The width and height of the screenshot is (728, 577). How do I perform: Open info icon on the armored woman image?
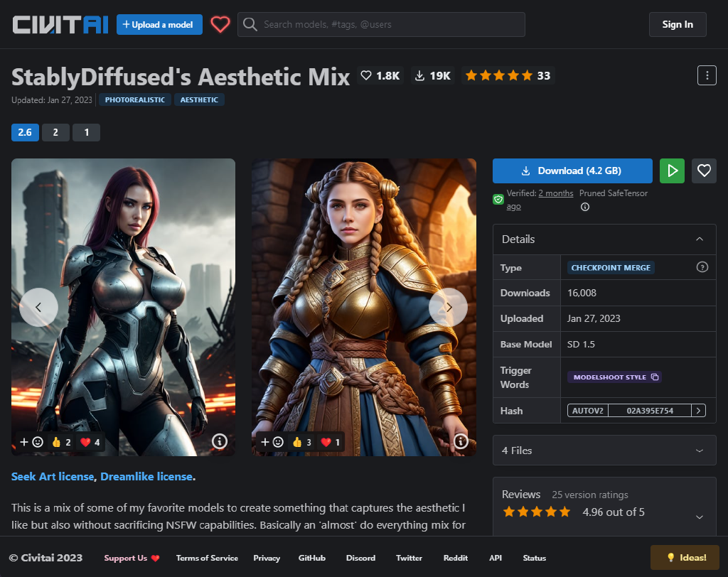point(219,441)
